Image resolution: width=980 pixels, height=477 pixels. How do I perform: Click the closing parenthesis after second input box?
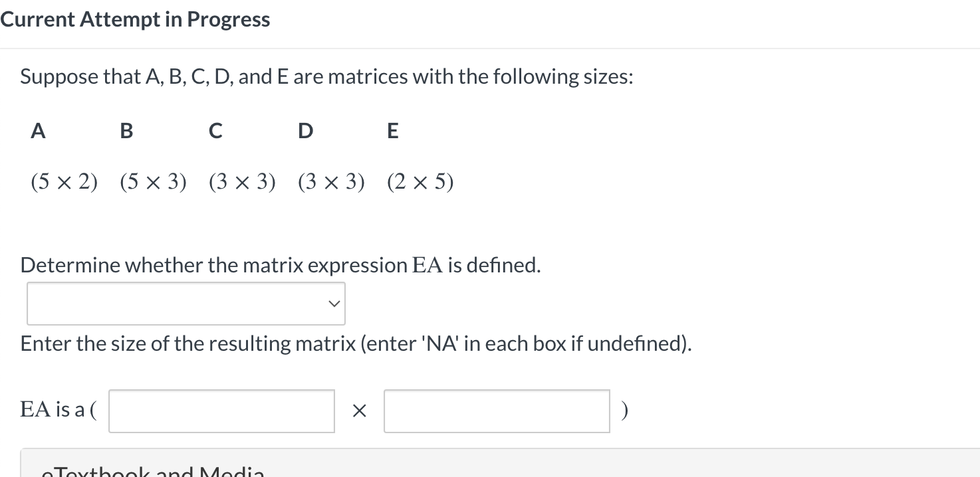click(x=624, y=411)
